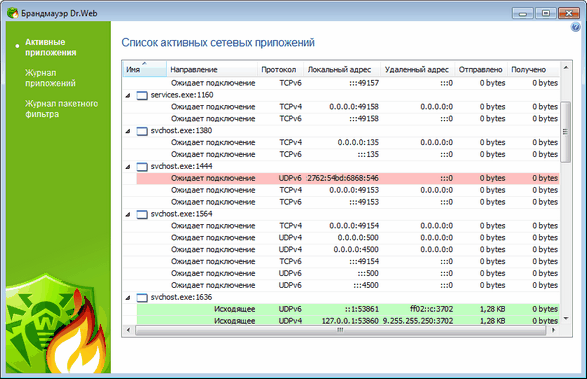Screen dimensions: 587x379
Task: Select the svchost.exe:1636 window icon
Action: [142, 298]
